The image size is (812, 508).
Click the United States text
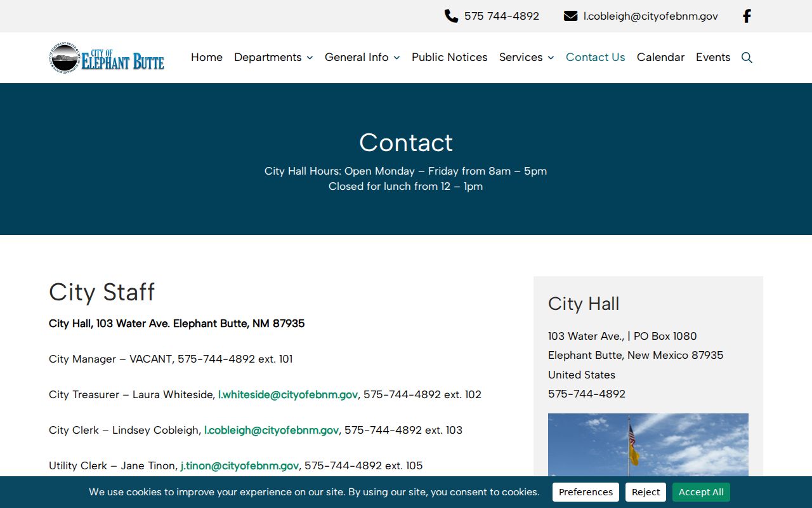pyautogui.click(x=582, y=375)
